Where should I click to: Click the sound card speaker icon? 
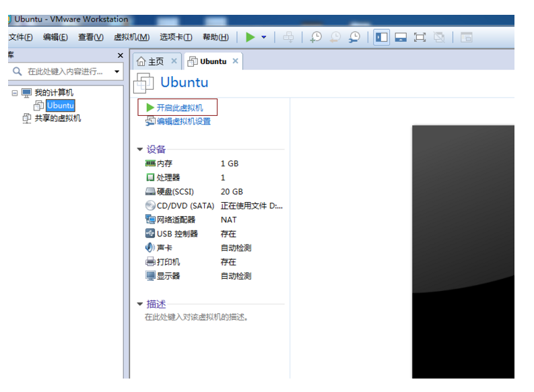pyautogui.click(x=150, y=248)
